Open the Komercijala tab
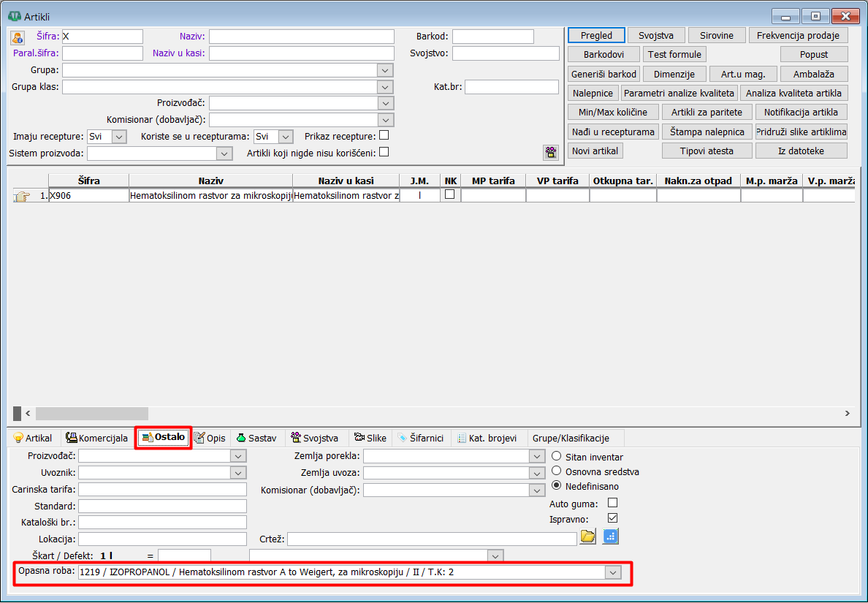Image resolution: width=868 pixels, height=603 pixels. tap(97, 438)
